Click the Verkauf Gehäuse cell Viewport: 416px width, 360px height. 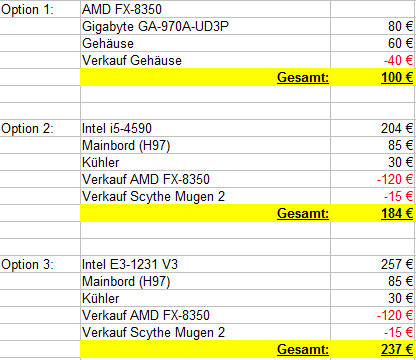tap(205, 60)
